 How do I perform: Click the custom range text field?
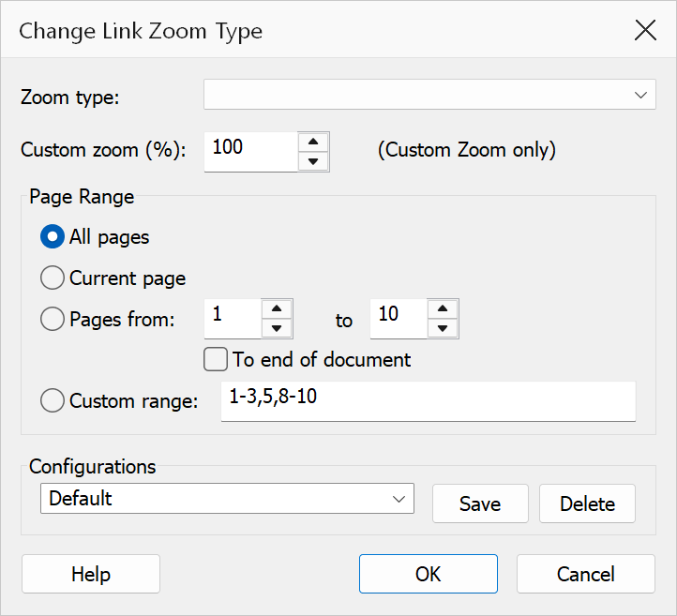(429, 401)
